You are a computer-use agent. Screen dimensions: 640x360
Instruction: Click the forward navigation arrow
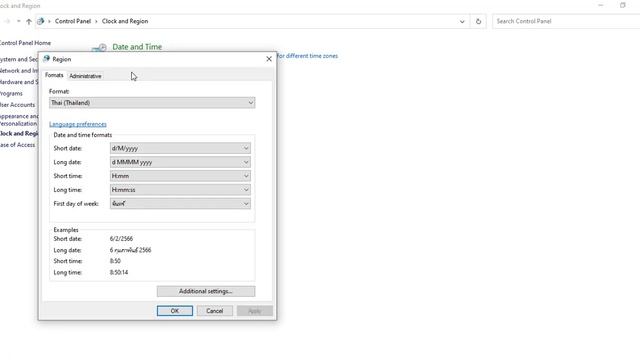click(7, 21)
